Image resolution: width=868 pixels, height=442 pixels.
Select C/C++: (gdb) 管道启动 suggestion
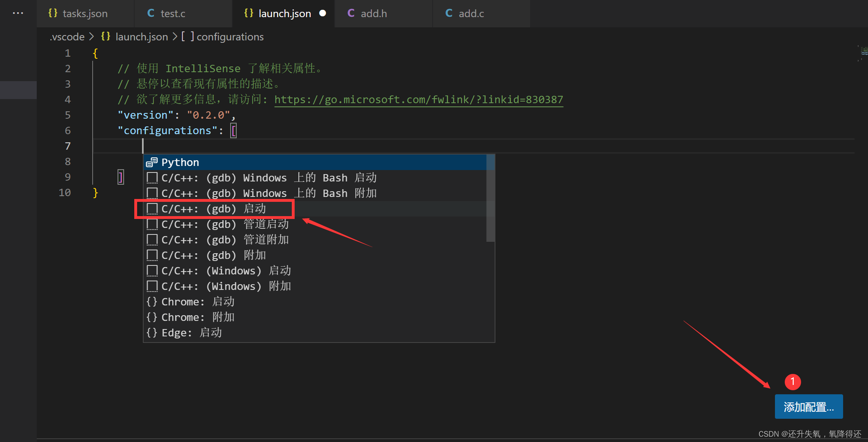coord(225,224)
